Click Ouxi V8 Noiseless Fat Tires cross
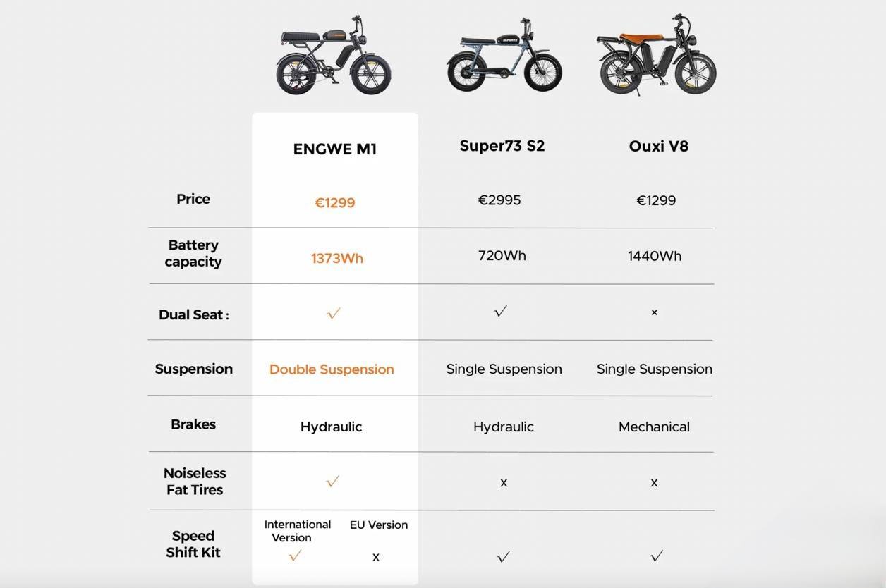The width and height of the screenshot is (886, 588). (654, 483)
